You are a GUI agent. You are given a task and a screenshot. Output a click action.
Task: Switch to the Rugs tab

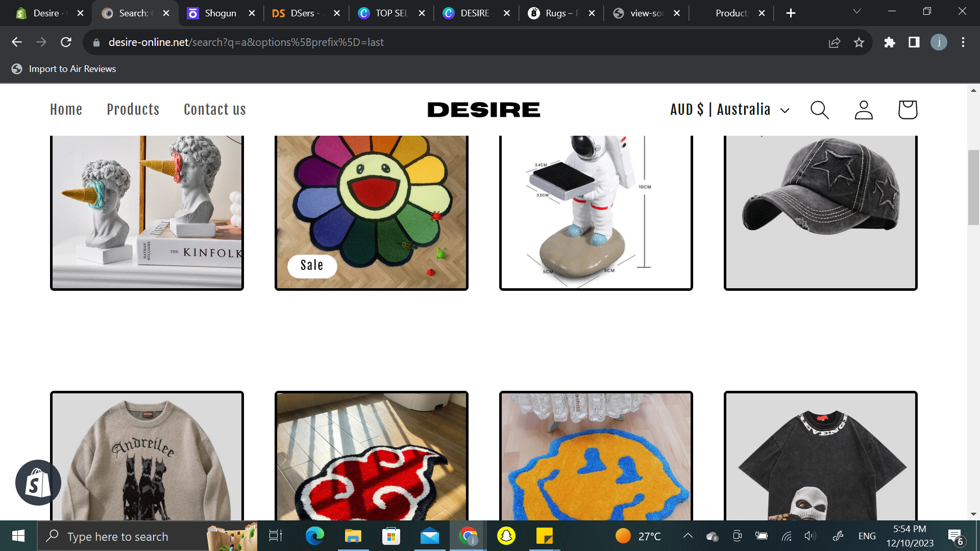[560, 13]
